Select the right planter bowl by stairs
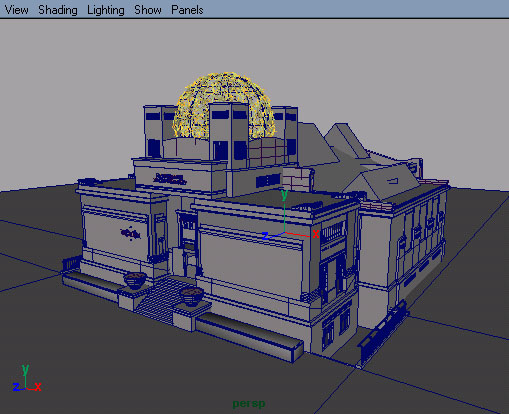 191,296
